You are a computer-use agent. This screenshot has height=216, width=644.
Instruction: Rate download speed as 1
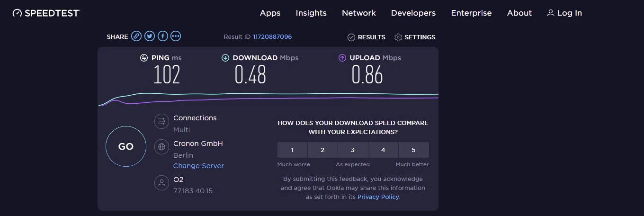point(292,150)
